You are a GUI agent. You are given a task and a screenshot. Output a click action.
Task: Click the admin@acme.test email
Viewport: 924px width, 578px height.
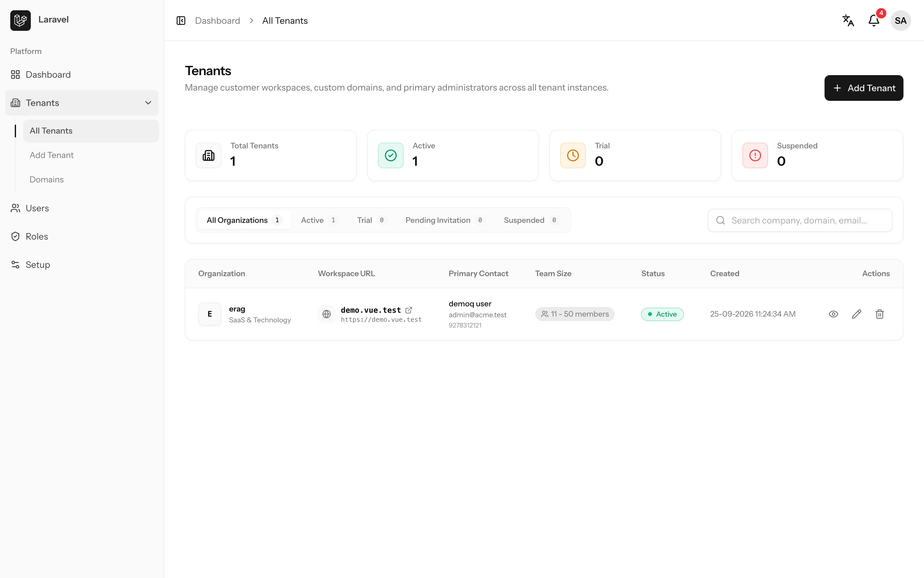click(478, 315)
